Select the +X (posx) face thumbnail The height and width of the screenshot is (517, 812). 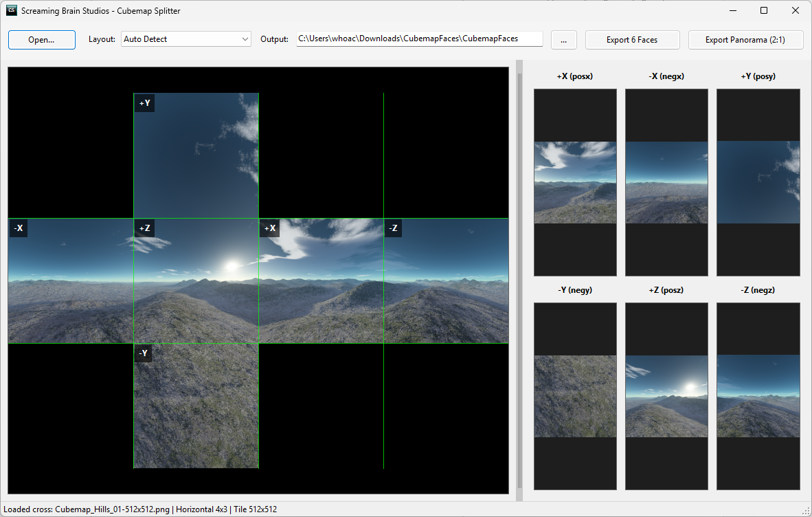[575, 182]
